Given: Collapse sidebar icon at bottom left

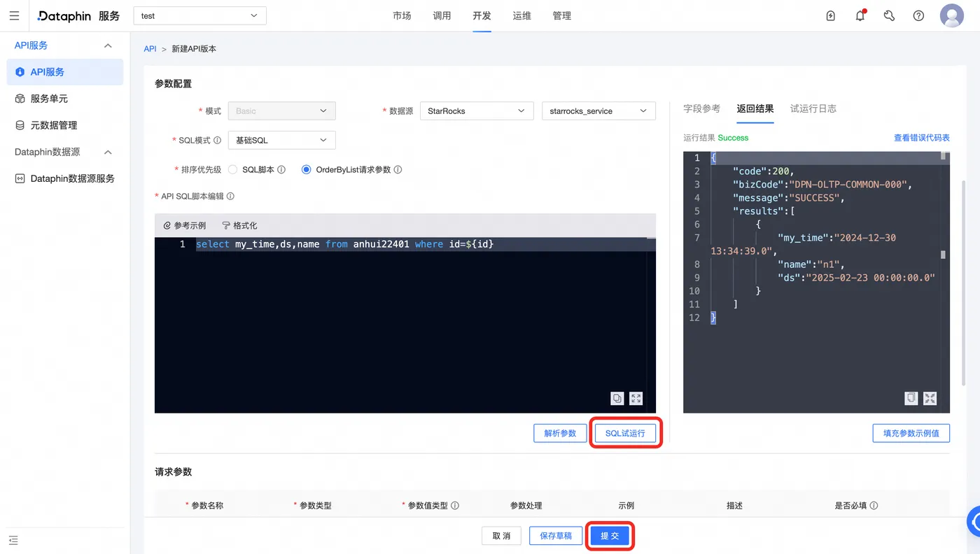Looking at the screenshot, I should (13, 540).
